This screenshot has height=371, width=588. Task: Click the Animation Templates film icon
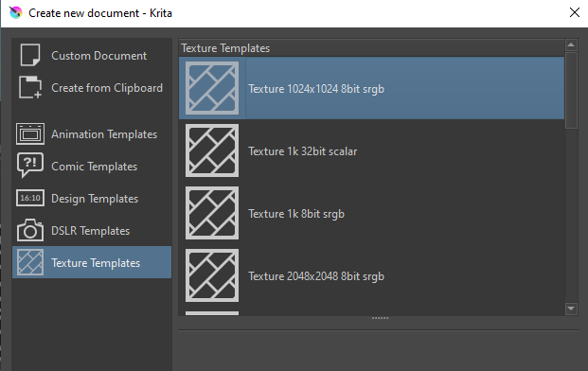coord(30,133)
